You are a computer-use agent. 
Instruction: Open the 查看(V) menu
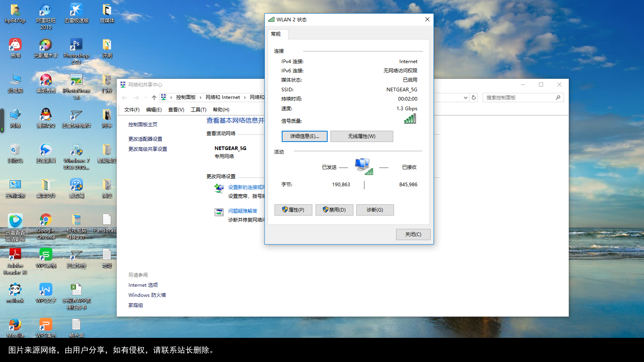(176, 109)
